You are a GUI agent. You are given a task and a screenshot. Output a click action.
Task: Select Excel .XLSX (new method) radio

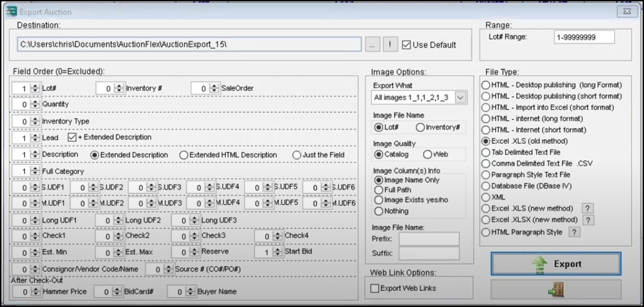tap(486, 220)
